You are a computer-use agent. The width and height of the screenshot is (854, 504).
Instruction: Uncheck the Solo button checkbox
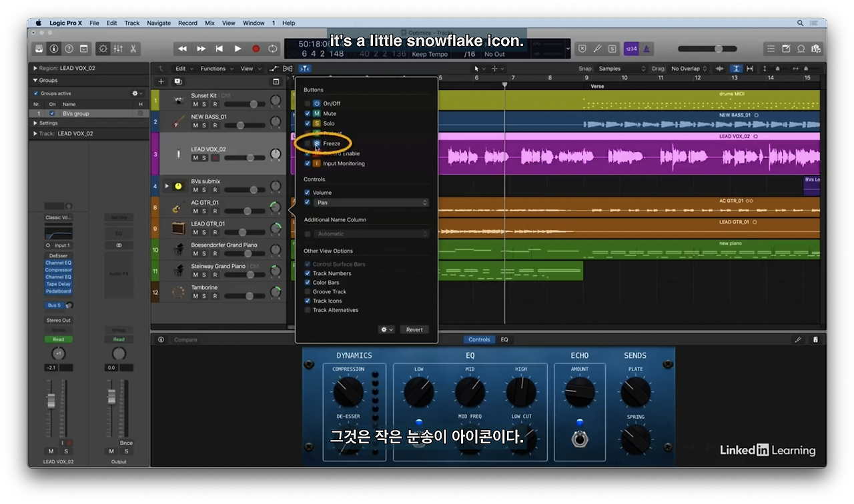point(308,123)
